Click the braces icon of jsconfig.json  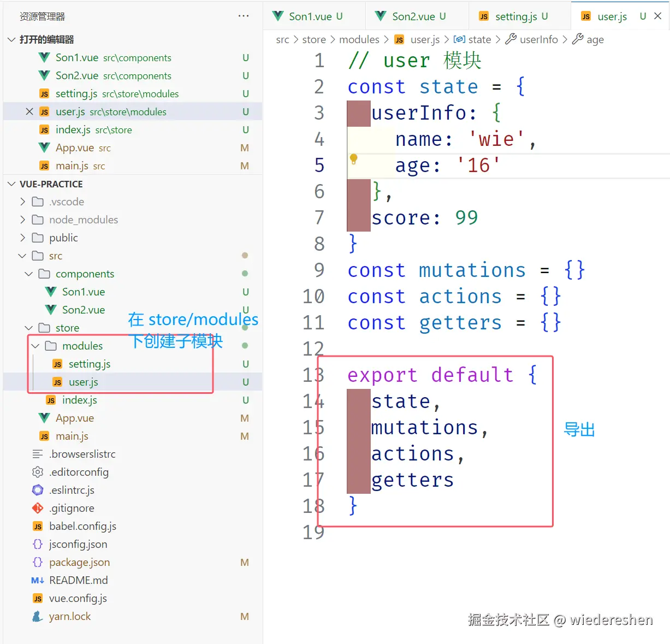click(38, 544)
